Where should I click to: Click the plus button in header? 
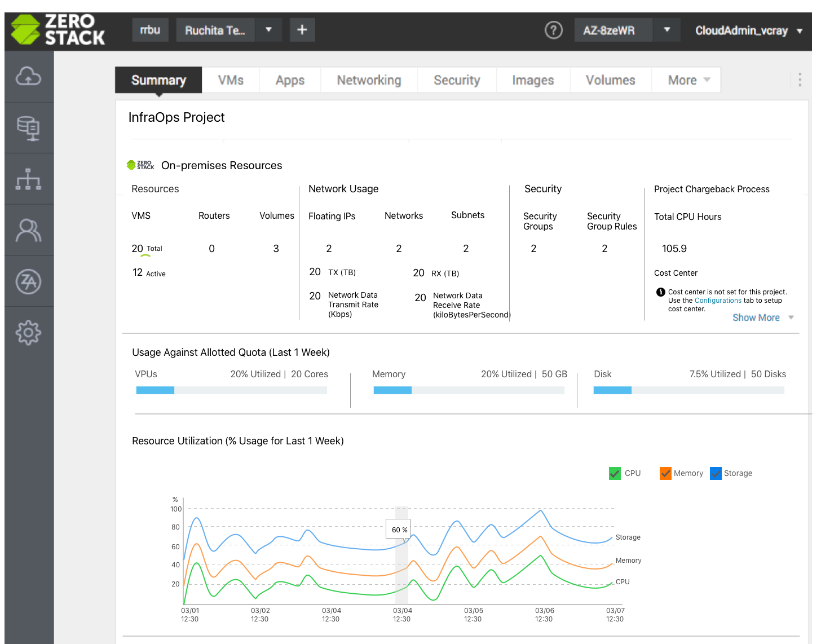[302, 29]
